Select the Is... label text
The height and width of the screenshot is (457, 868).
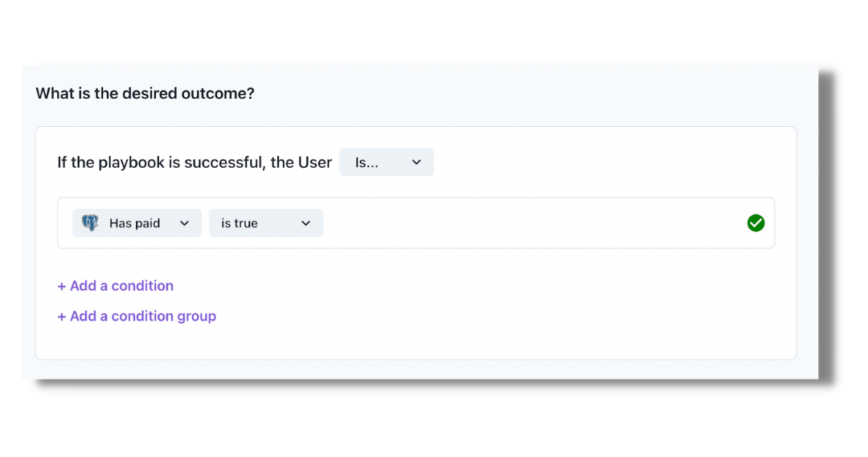click(366, 162)
